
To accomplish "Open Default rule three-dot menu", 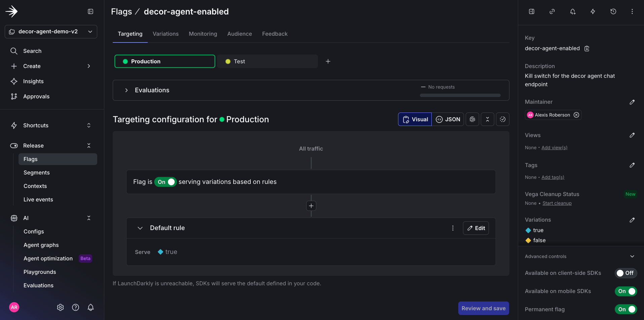I will pos(453,228).
